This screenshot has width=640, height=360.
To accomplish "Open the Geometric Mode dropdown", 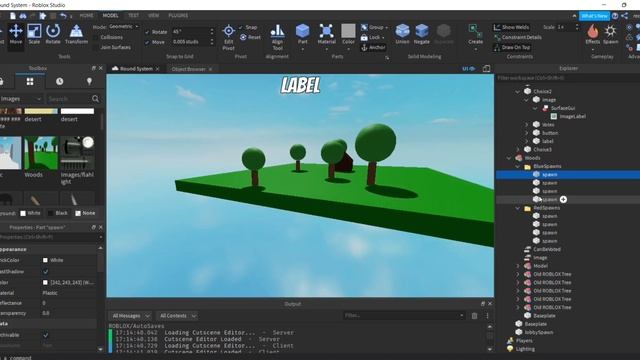I will [124, 27].
